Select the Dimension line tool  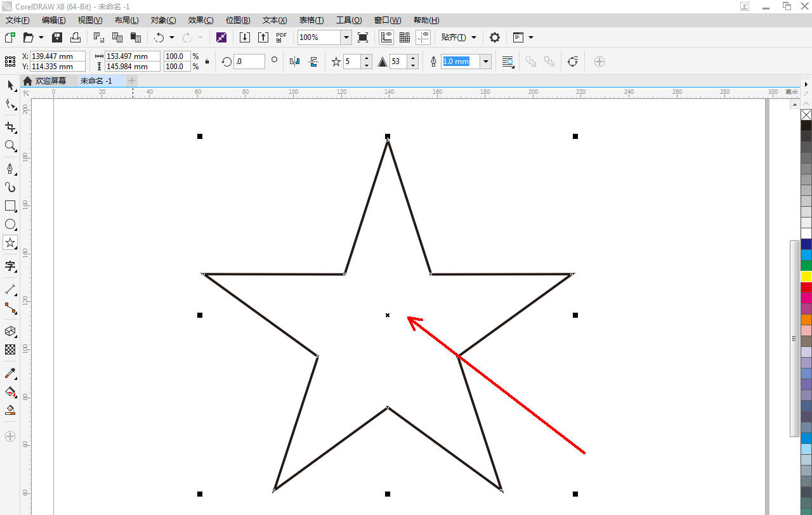point(10,289)
